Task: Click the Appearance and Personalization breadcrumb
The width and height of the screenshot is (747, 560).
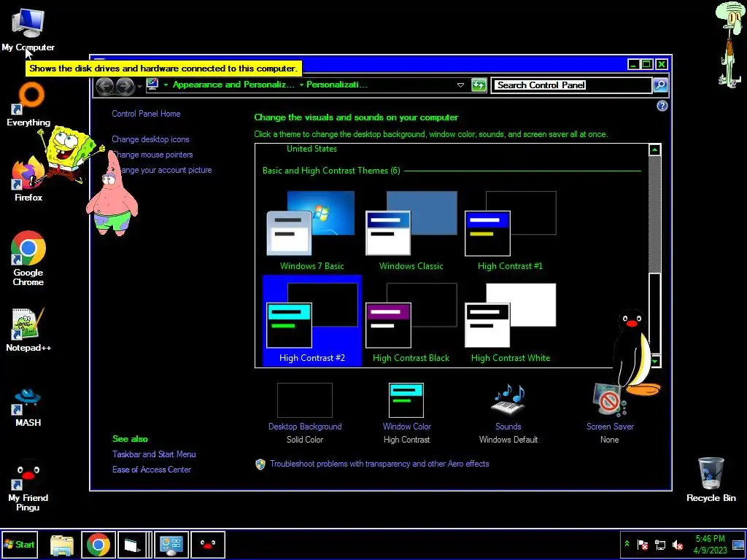Action: point(233,85)
